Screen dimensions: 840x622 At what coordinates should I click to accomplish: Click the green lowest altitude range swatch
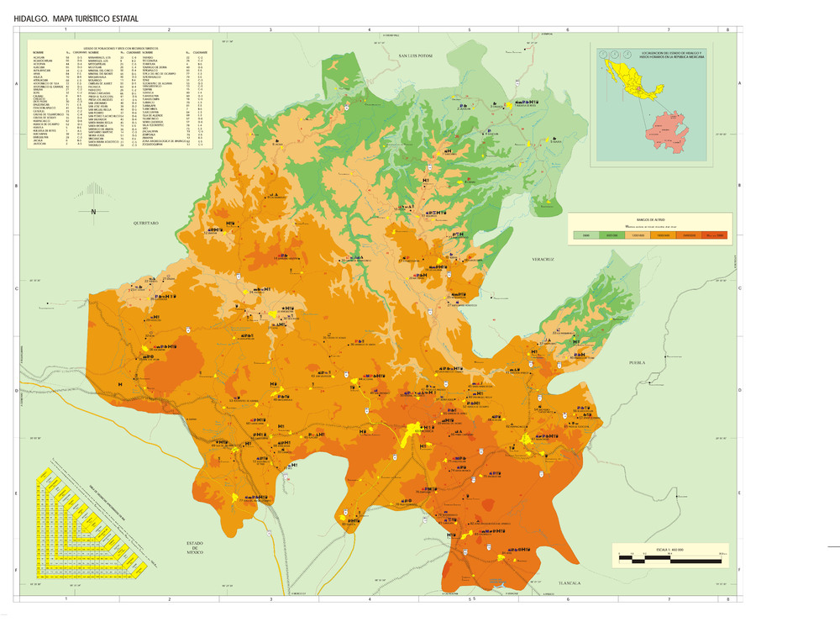tap(586, 235)
